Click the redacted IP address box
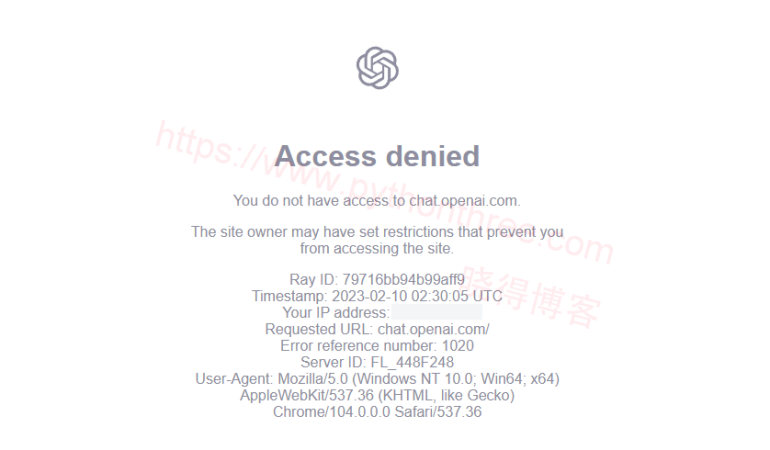The image size is (770, 450). 437,312
